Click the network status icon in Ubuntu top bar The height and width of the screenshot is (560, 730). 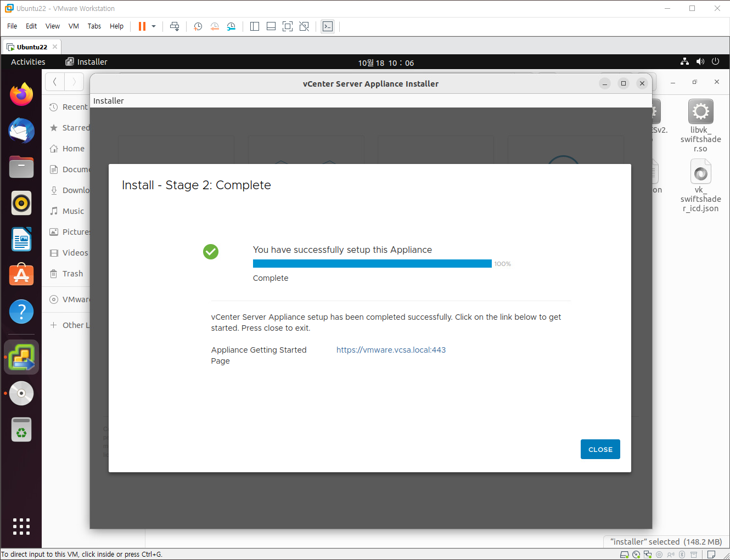tap(684, 61)
